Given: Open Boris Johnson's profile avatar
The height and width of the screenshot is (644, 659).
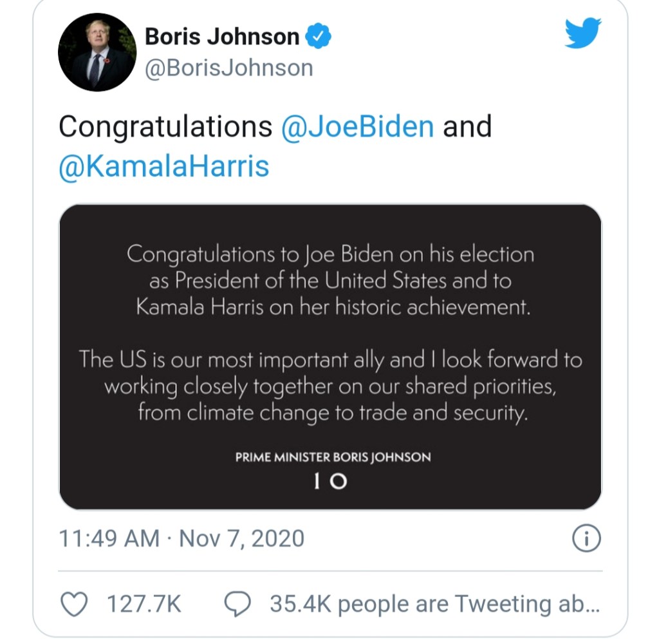Looking at the screenshot, I should click(x=97, y=52).
